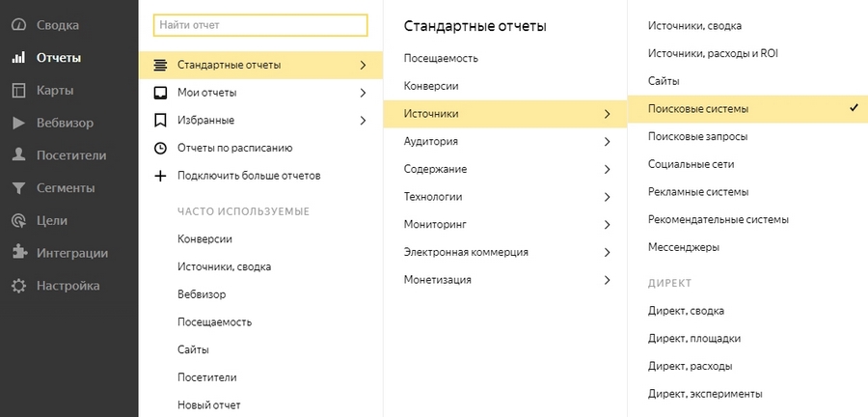Open Вебвизор in frequently used list
The width and height of the screenshot is (868, 417).
[x=202, y=294]
